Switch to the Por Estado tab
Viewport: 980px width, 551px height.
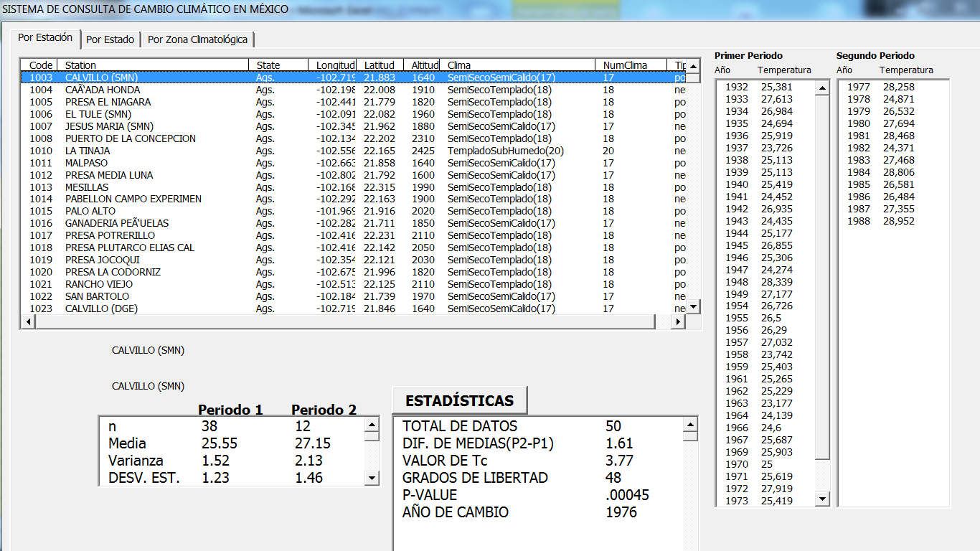click(110, 39)
